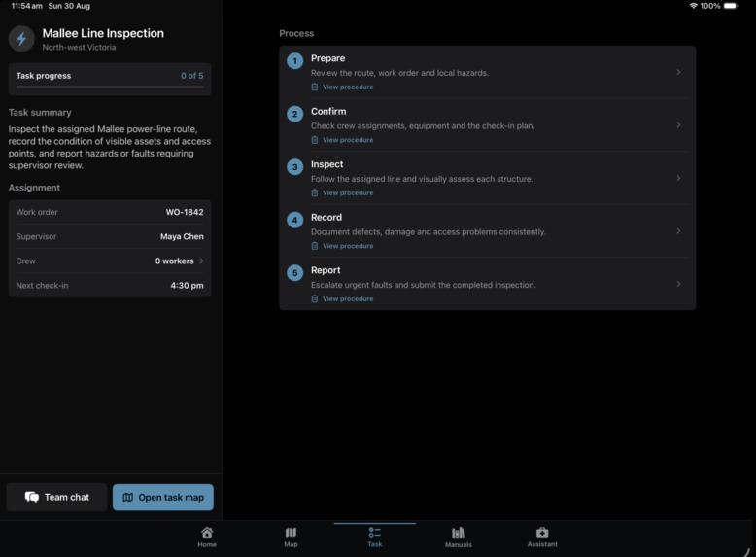Open step 2 numbered circle for Confirm

pos(295,115)
